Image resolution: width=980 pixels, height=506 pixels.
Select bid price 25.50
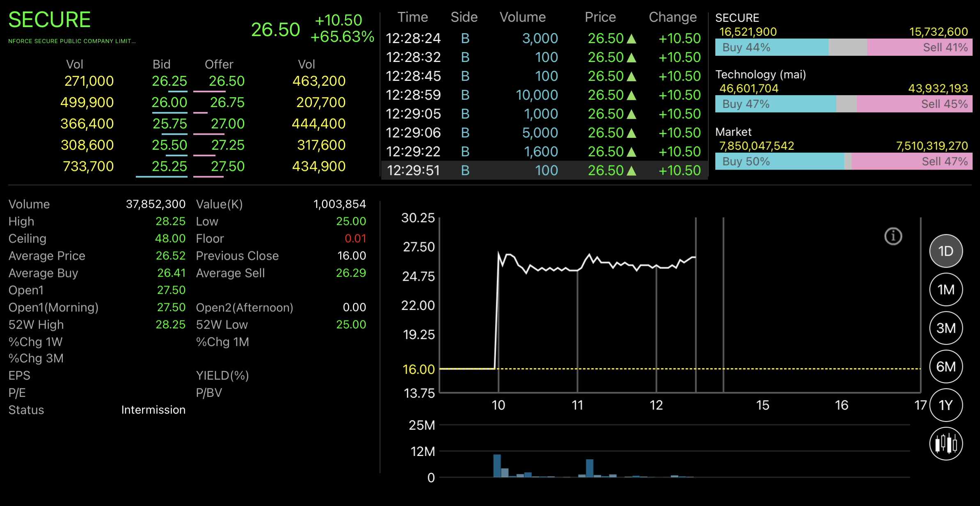tap(169, 145)
